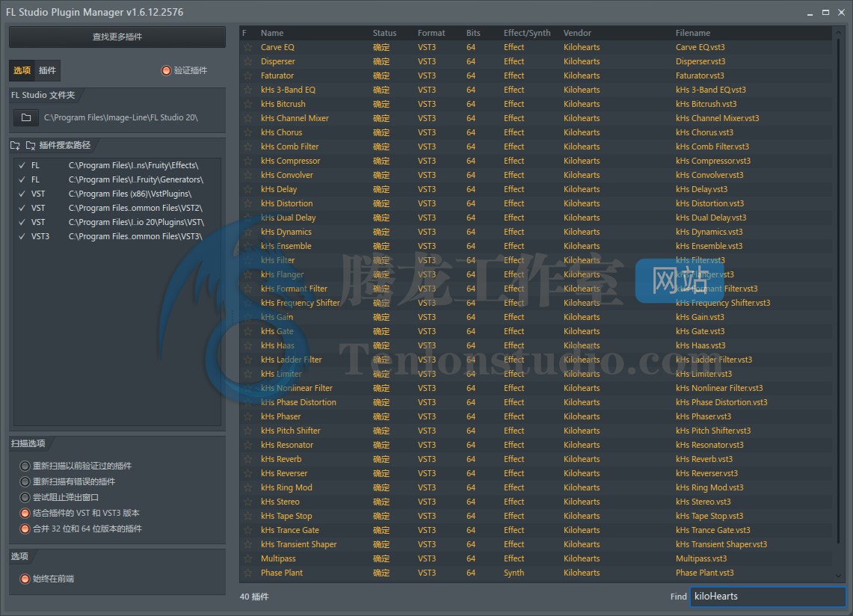The height and width of the screenshot is (616, 853).
Task: Star the kHs Convolver plugin
Action: click(x=248, y=175)
